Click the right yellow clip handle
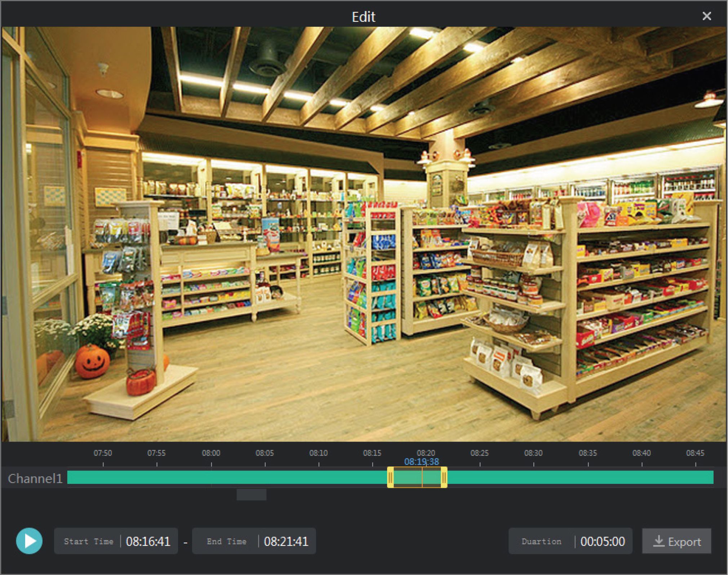Viewport: 728px width, 575px height. tap(444, 478)
